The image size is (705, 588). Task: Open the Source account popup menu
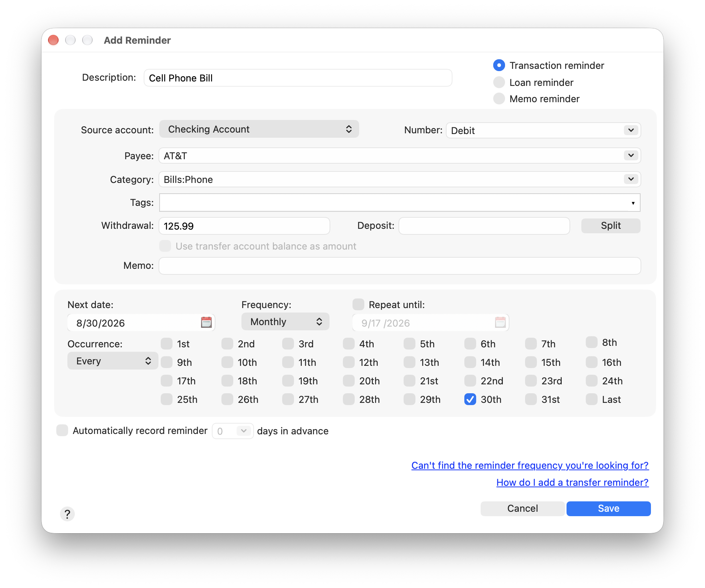(x=259, y=129)
